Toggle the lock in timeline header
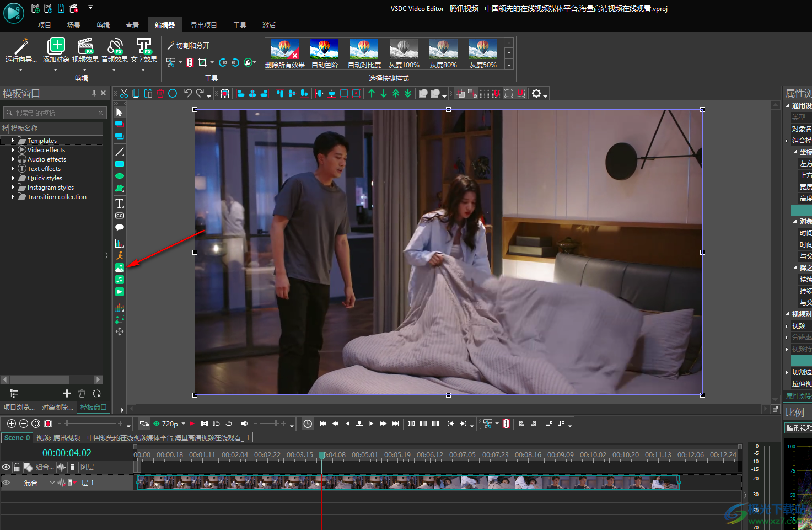Screen dimensions: 812x530 17,467
